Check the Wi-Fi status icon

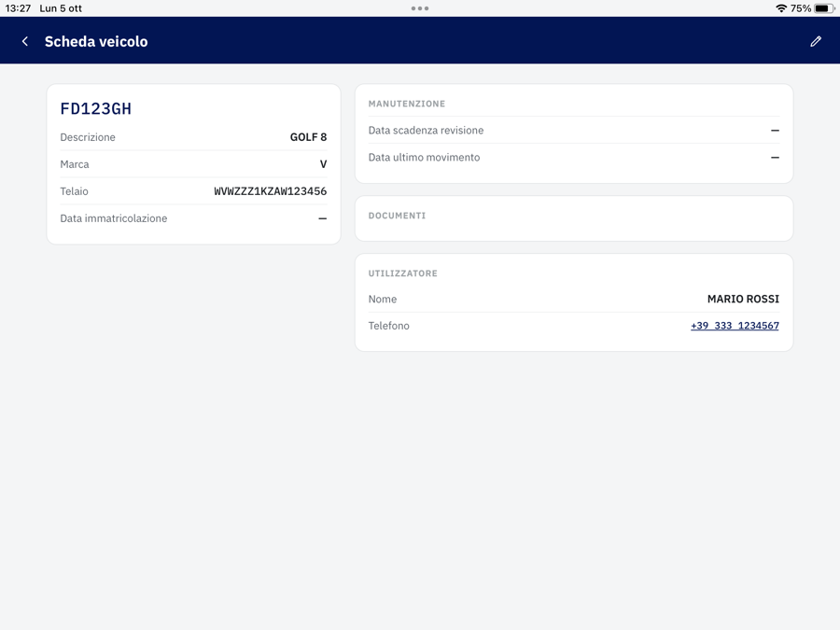(781, 8)
